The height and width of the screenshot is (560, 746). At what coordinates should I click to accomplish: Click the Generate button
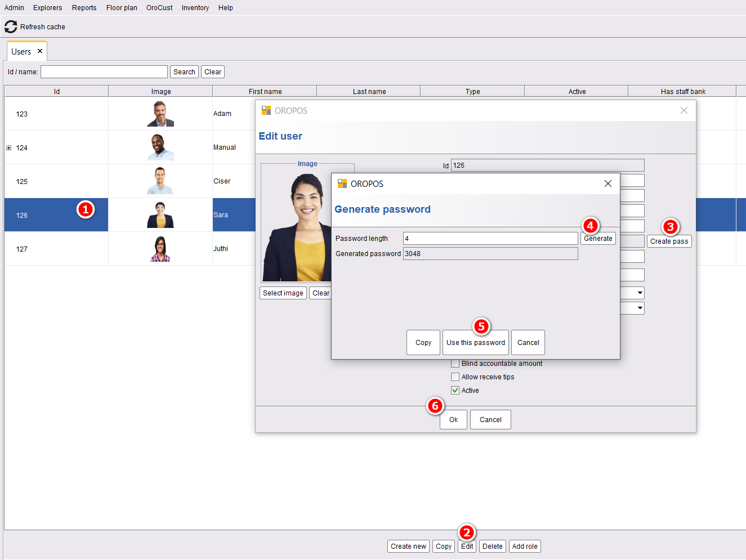[x=598, y=239]
